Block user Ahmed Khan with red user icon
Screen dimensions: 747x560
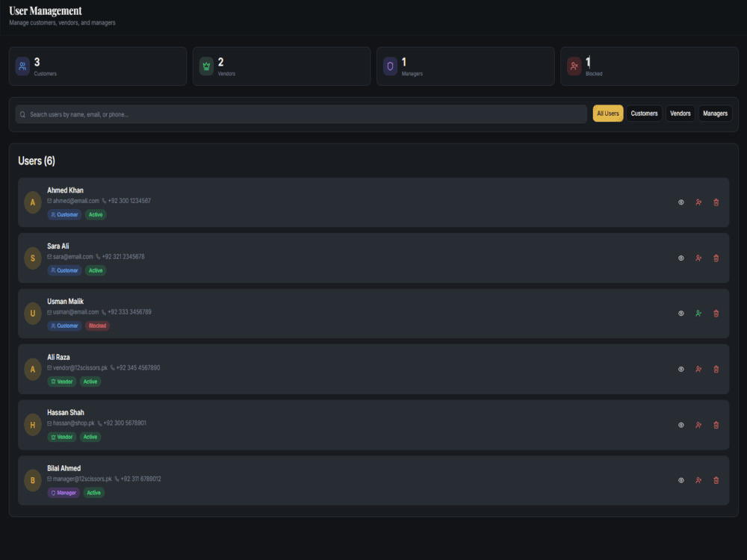698,202
